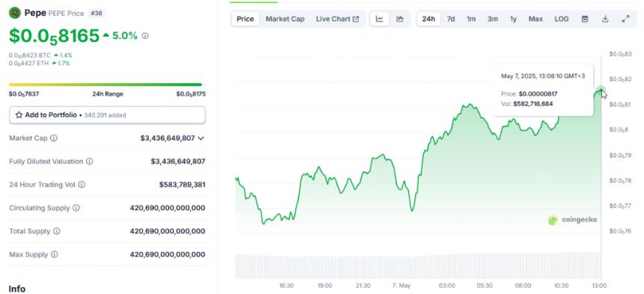
Task: Show Circulating Supply info icon
Action: (x=76, y=208)
